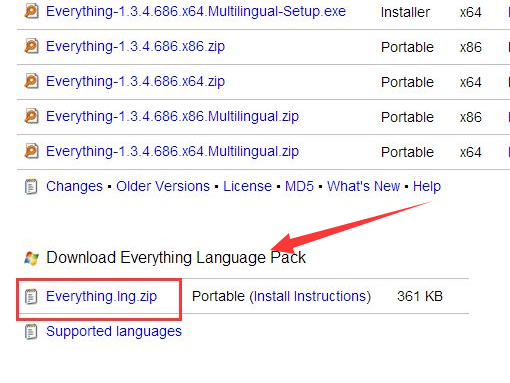Open the Older Versions link
The image size is (510, 383).
[163, 186]
